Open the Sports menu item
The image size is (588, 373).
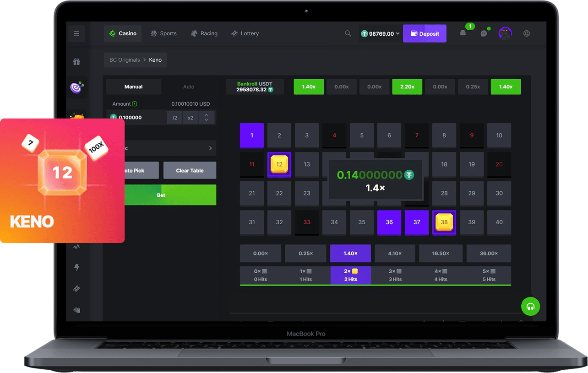click(163, 33)
